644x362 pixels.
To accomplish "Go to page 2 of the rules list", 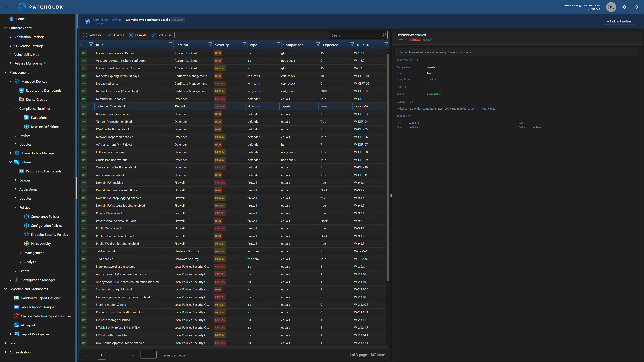I will tap(110, 355).
